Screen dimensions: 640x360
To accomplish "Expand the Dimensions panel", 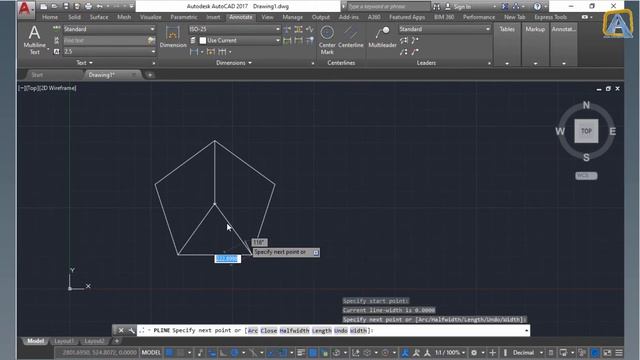I will (x=234, y=63).
